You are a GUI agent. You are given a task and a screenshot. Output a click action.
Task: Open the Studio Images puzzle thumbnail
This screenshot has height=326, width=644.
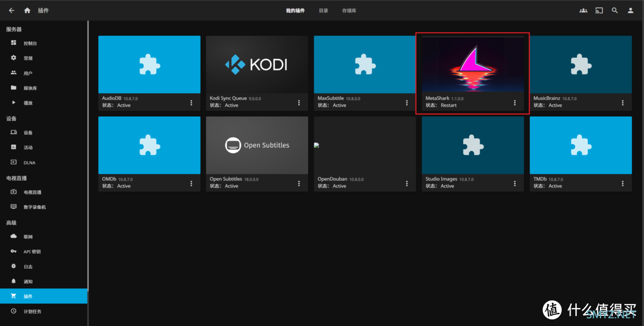click(x=473, y=145)
